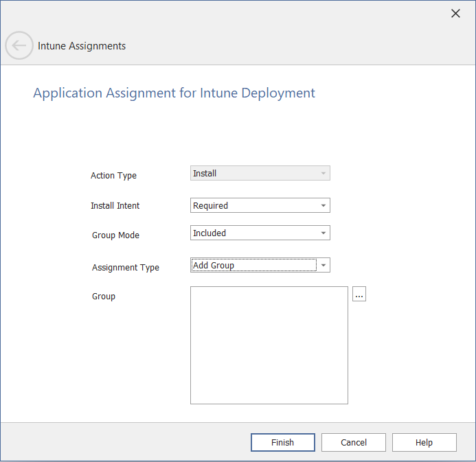Click the Assignment Type label
The width and height of the screenshot is (476, 462).
click(126, 268)
